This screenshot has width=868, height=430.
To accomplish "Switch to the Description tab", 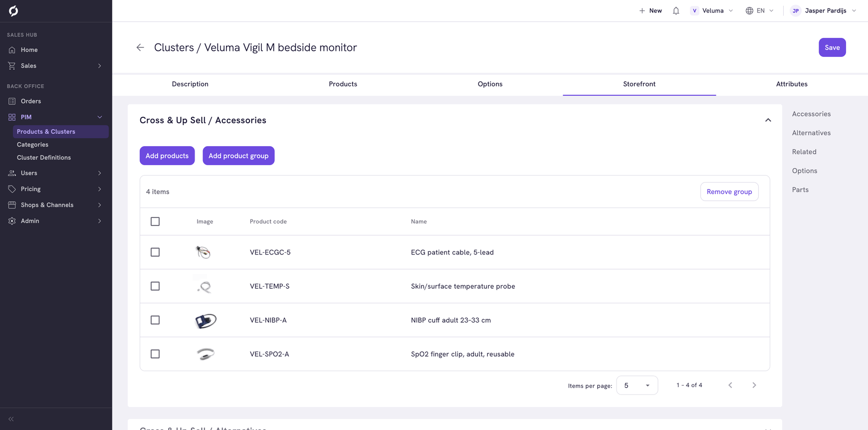I will 190,84.
